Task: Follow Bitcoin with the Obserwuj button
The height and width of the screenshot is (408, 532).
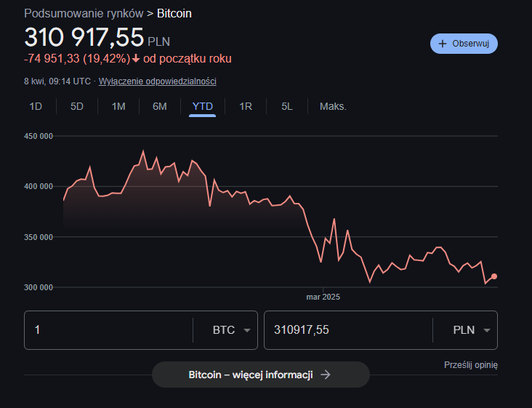Action: pyautogui.click(x=464, y=44)
